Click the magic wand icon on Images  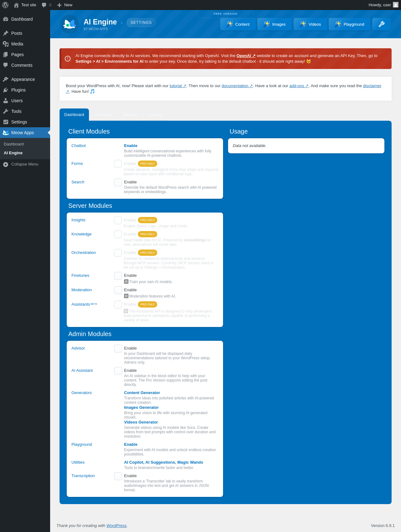[x=267, y=24]
